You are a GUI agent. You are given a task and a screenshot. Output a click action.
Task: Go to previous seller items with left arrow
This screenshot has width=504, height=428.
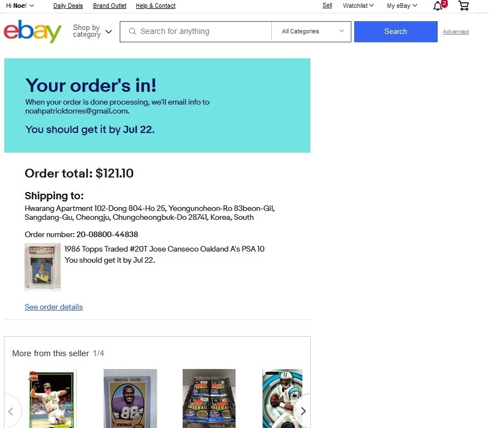[x=11, y=411]
